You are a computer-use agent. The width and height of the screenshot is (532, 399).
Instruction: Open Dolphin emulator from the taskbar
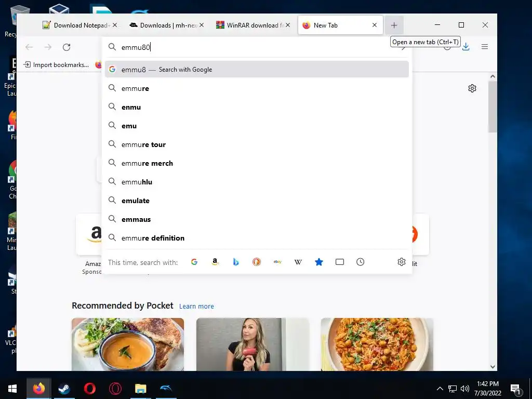coord(166,389)
